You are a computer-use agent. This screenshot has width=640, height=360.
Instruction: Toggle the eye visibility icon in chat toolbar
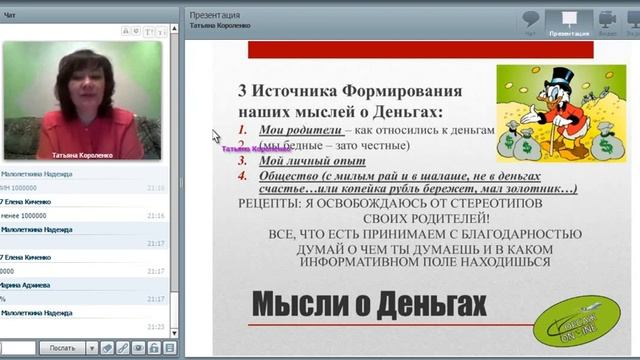138,348
